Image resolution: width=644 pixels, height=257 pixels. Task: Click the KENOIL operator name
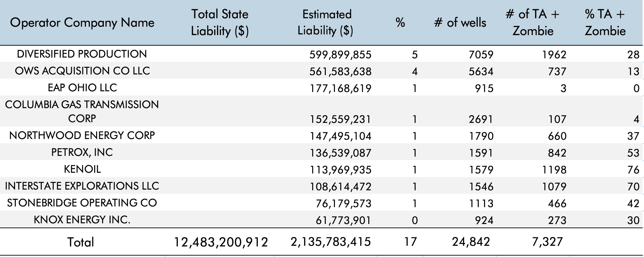pyautogui.click(x=82, y=169)
